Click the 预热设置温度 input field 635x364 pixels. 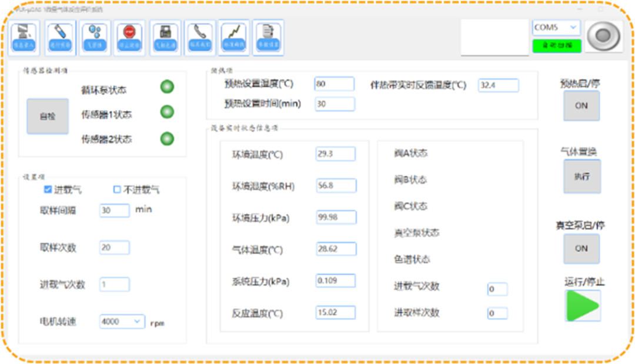(x=334, y=84)
